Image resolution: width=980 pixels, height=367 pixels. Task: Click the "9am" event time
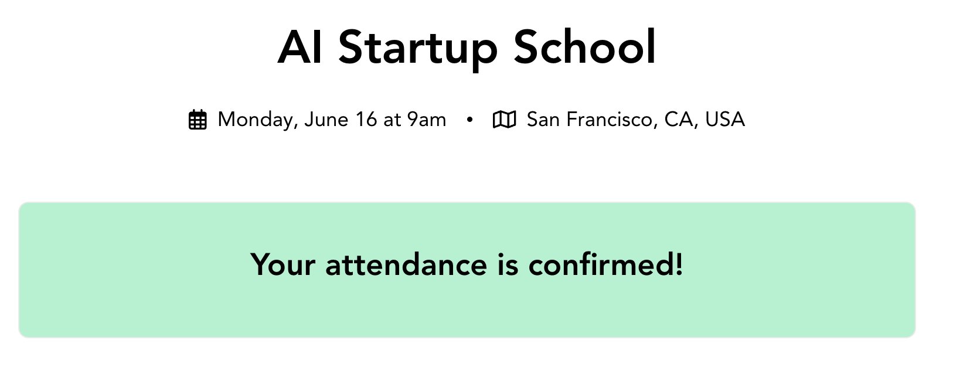point(427,120)
